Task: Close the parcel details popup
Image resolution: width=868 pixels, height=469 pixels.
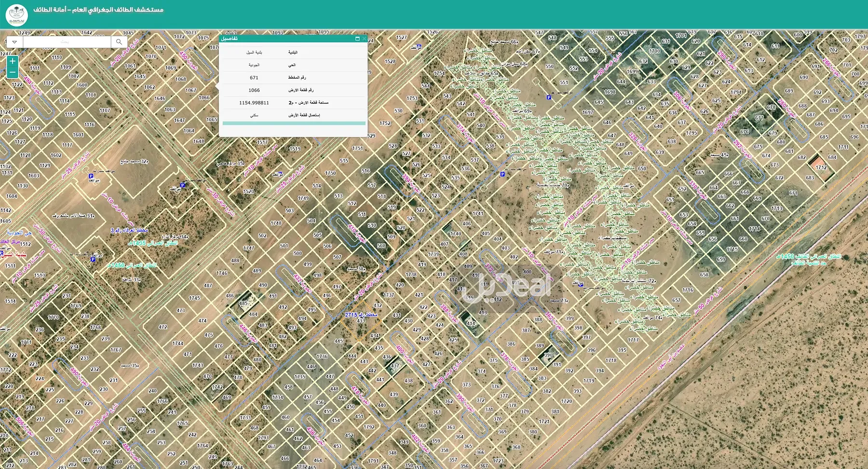Action: coord(364,39)
